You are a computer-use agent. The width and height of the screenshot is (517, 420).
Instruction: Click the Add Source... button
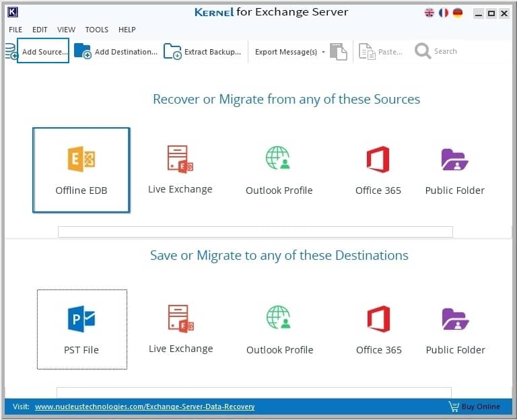click(x=43, y=50)
